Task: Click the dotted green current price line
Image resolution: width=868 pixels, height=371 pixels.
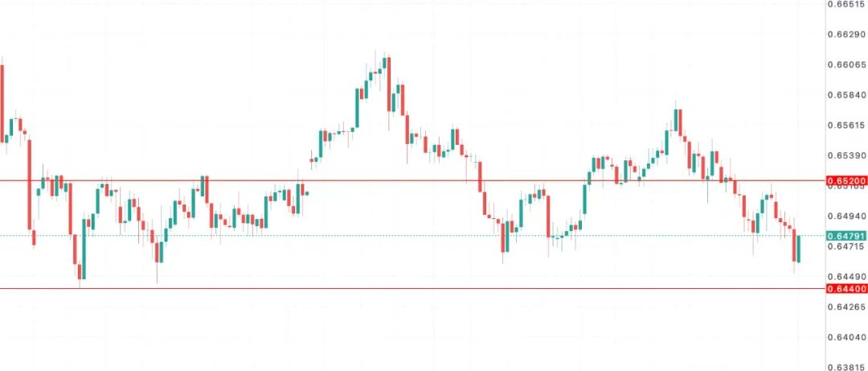Action: coord(402,236)
